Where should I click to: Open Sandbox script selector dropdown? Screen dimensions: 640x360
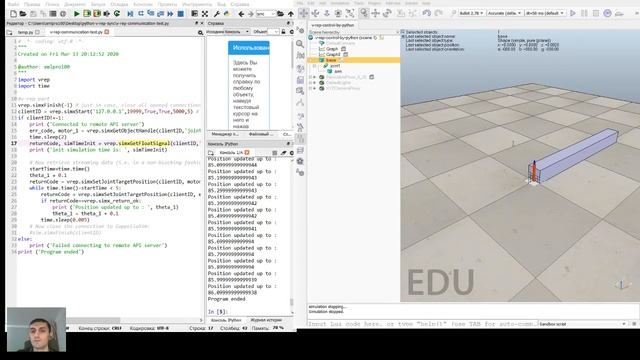[x=583, y=324]
